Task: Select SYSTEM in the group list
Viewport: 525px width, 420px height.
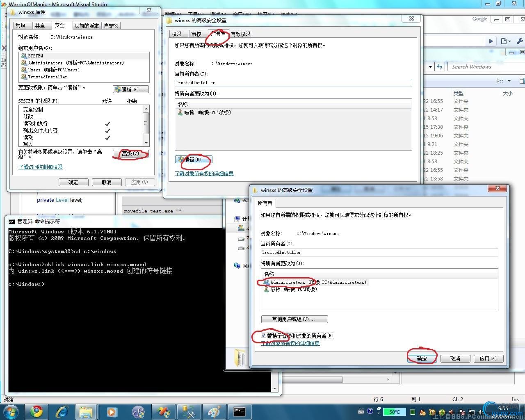Action: [x=84, y=56]
